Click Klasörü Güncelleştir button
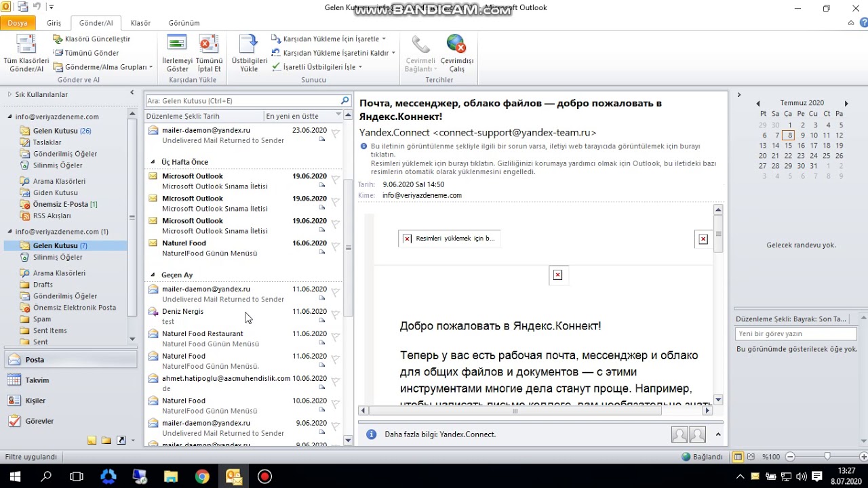 [92, 39]
